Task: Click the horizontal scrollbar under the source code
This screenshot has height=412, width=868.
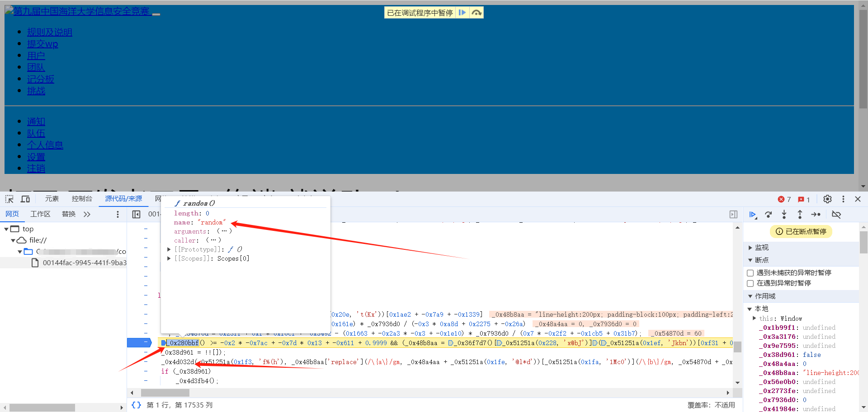Action: click(x=165, y=393)
